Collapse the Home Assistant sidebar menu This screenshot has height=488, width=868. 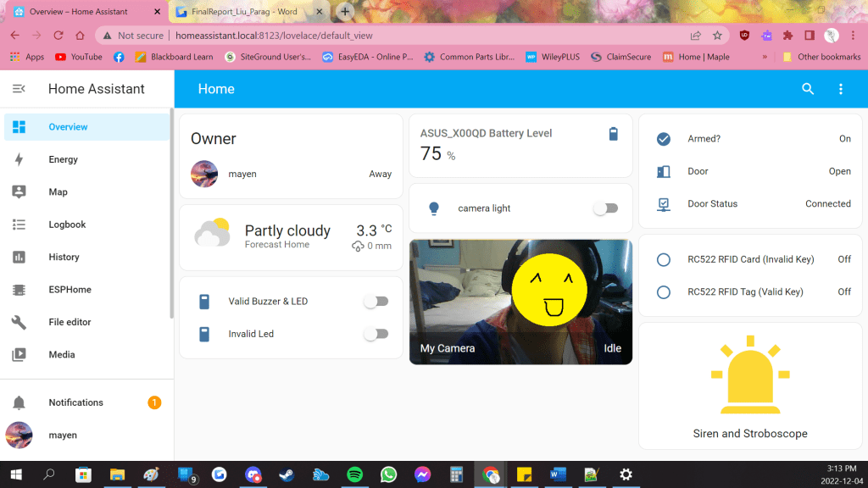[x=19, y=89]
